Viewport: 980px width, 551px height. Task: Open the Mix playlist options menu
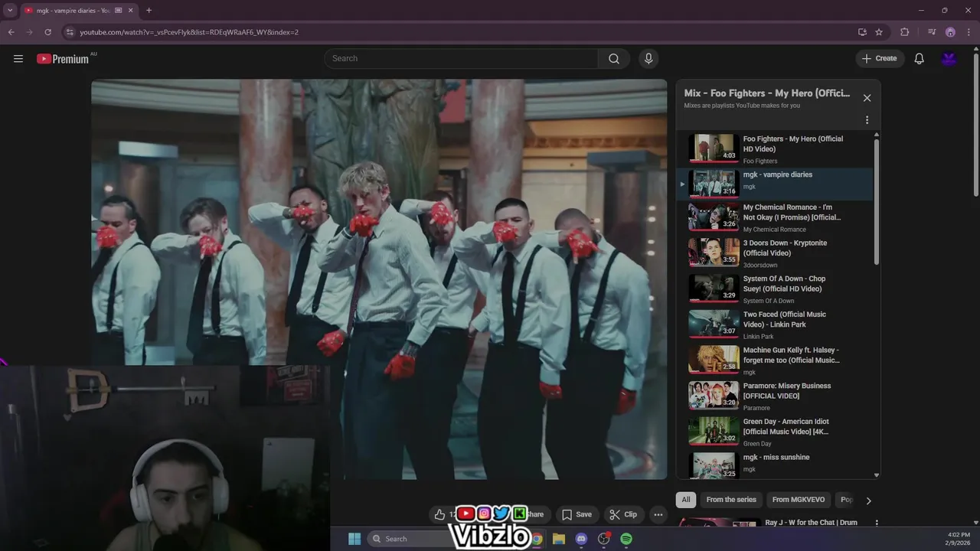tap(867, 120)
